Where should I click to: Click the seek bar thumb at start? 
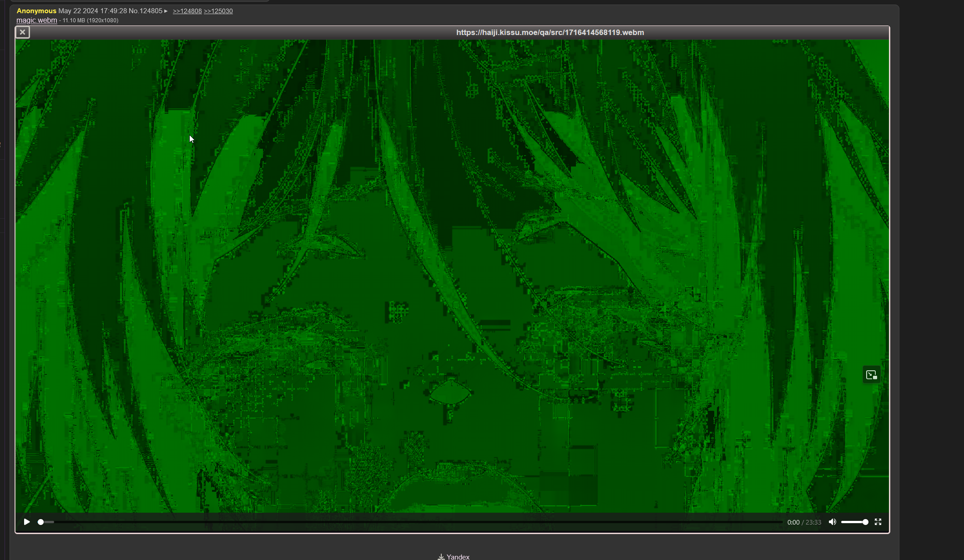click(40, 522)
